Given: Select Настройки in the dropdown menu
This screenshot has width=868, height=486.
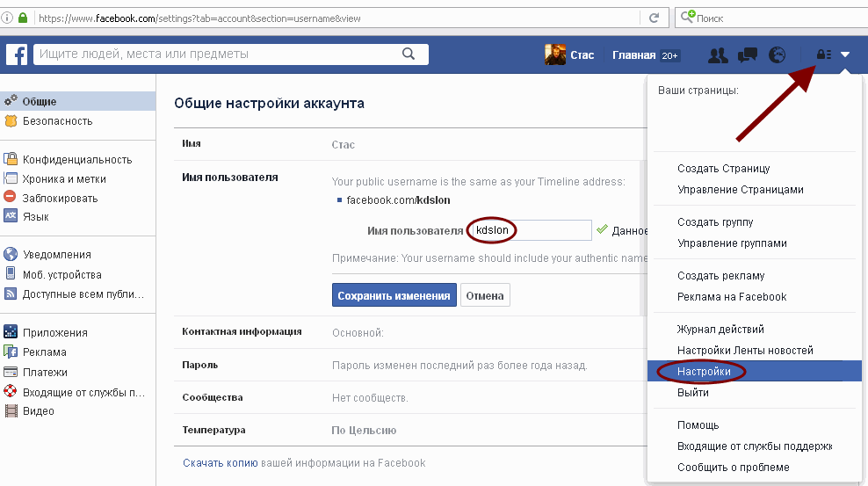Looking at the screenshot, I should pos(755,371).
